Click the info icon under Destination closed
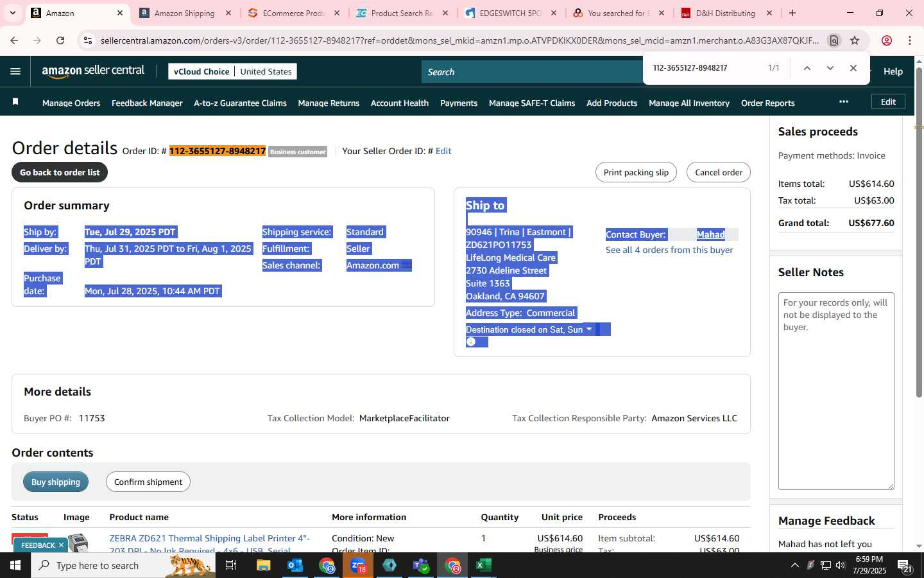 tap(471, 342)
